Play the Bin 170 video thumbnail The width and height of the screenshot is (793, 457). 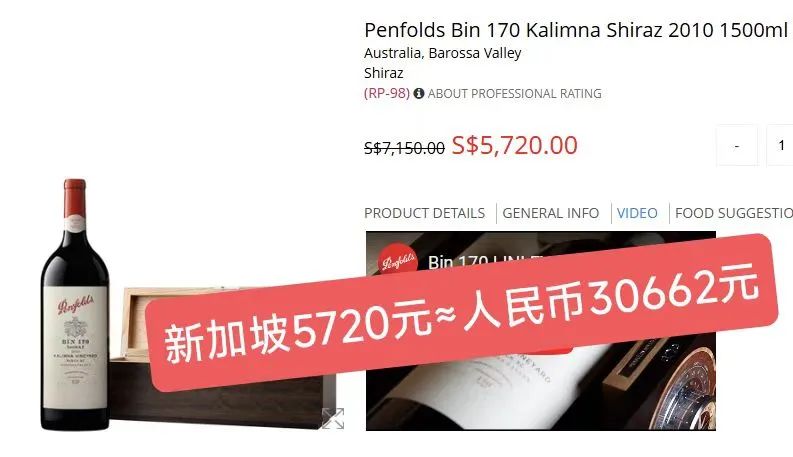click(x=541, y=331)
